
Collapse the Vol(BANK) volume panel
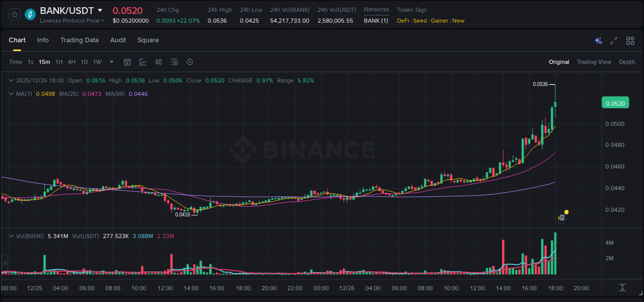11,236
